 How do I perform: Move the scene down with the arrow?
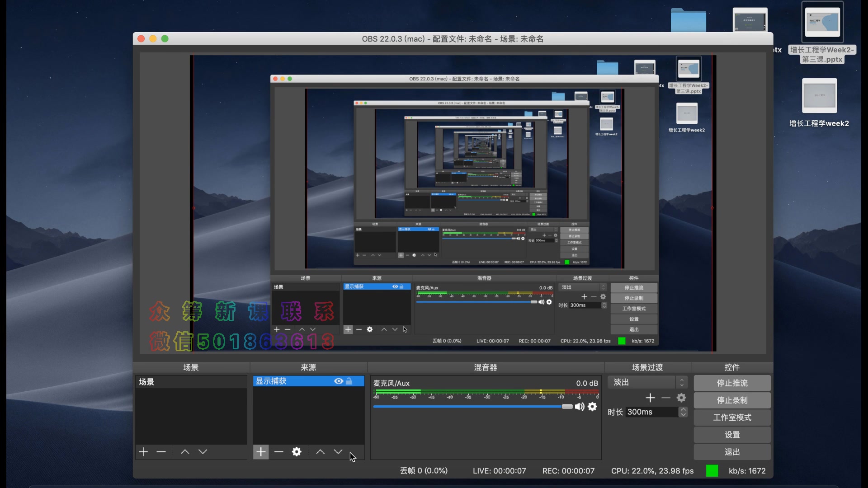tap(203, 452)
